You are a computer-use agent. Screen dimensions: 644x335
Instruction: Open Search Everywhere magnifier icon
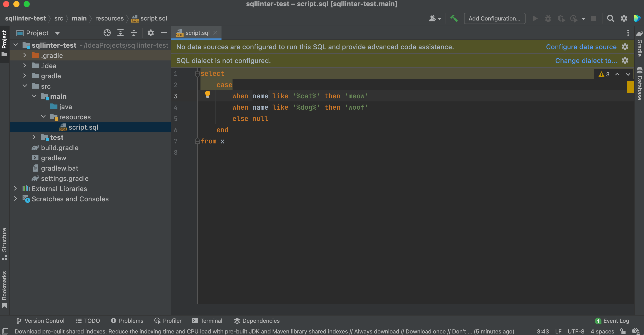point(610,18)
